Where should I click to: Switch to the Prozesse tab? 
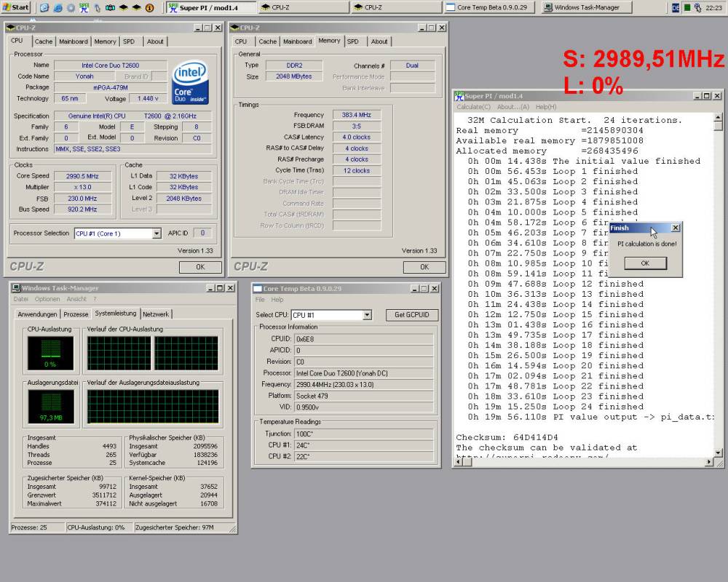76,314
